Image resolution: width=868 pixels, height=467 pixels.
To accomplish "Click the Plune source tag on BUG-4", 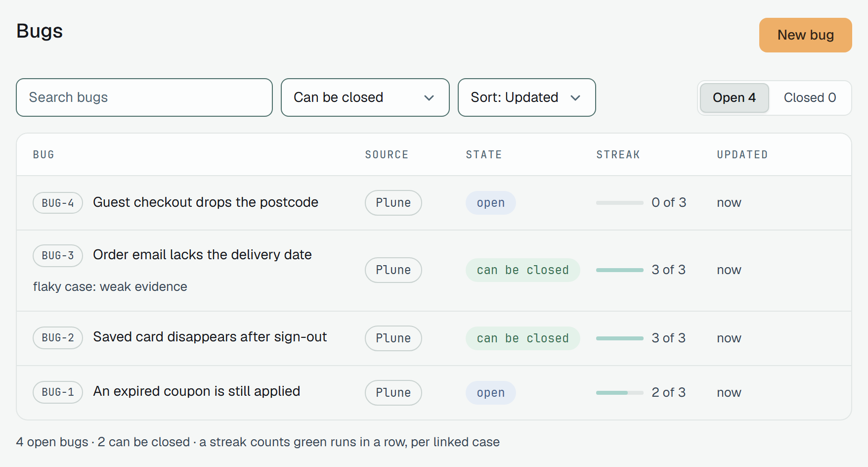I will tap(393, 203).
